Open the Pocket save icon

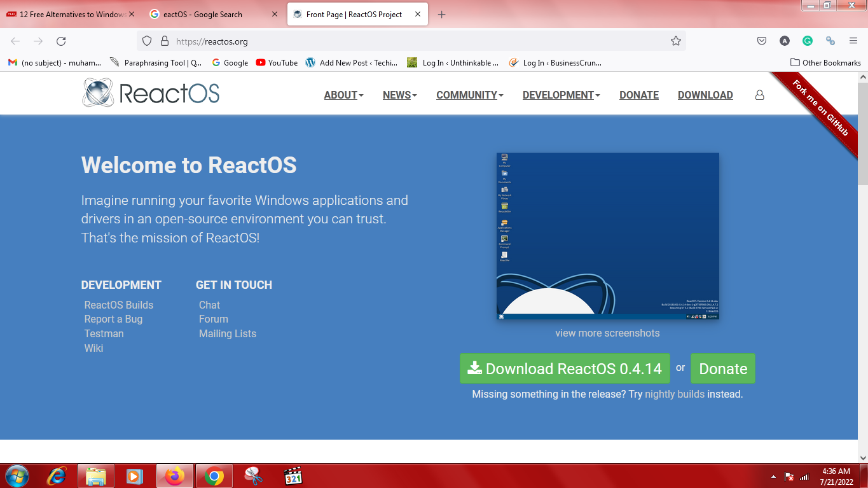[x=762, y=41]
